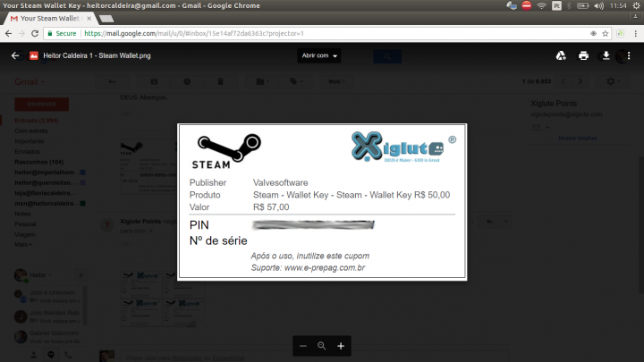
Task: Open the labels tag dropdown
Action: point(296,81)
